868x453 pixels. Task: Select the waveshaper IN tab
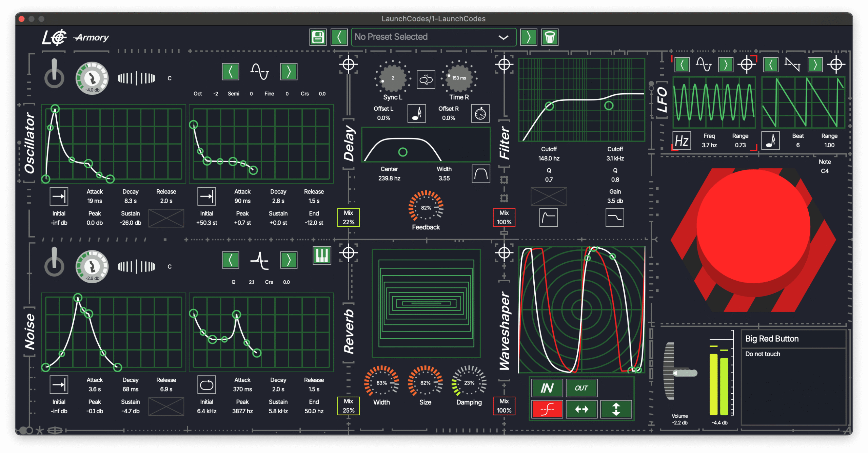click(x=547, y=388)
